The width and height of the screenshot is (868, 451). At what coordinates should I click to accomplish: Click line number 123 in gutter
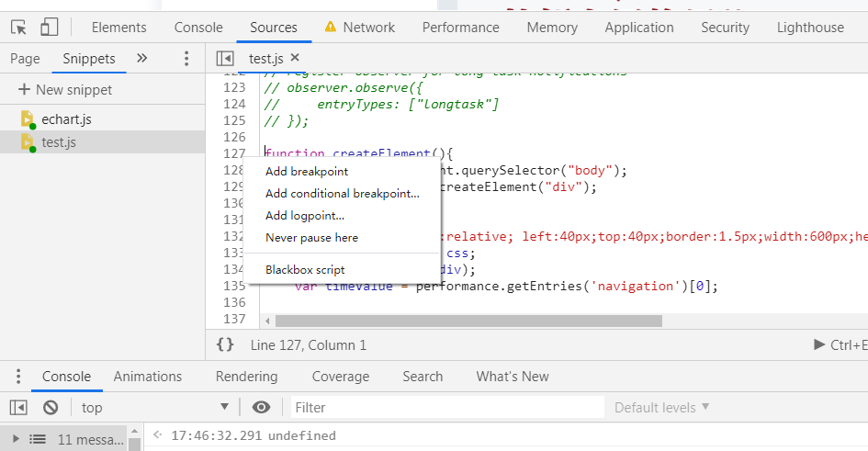234,87
